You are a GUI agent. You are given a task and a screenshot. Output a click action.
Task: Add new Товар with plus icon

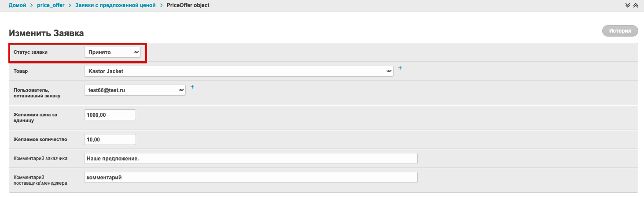(400, 68)
